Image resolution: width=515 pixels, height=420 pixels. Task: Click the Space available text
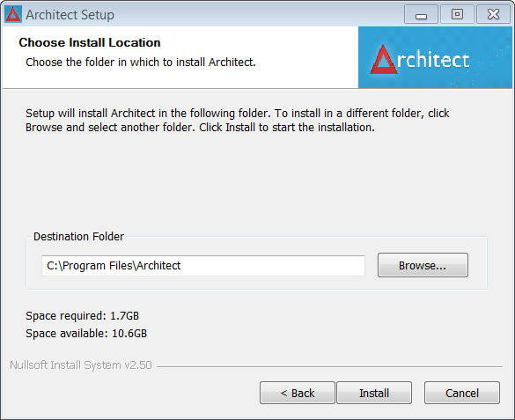pos(86,334)
